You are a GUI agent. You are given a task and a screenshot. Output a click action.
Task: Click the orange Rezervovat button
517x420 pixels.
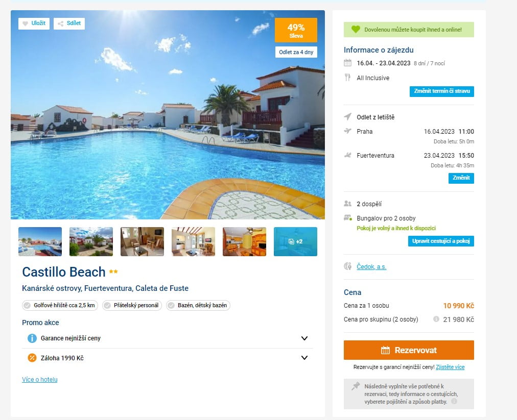point(409,350)
